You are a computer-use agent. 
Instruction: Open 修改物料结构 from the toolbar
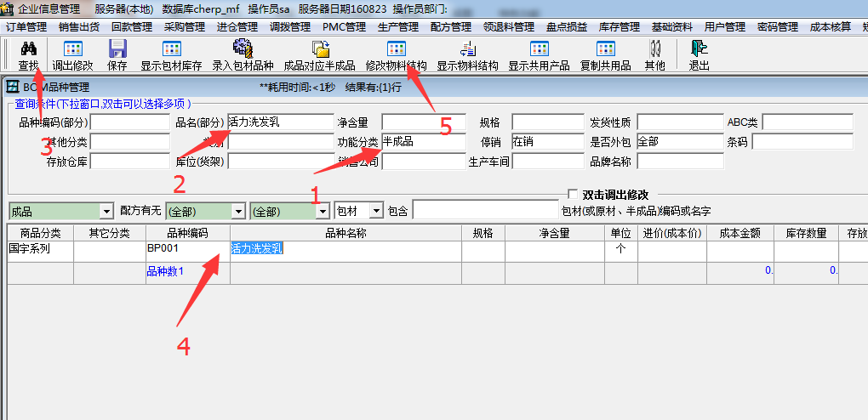tap(396, 48)
